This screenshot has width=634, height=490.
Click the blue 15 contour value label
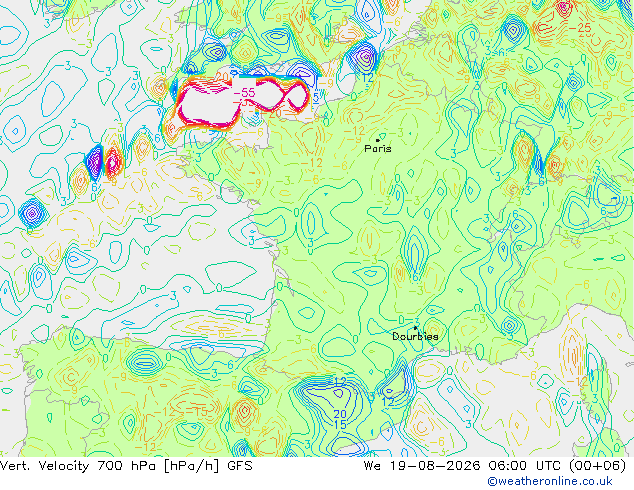(340, 425)
